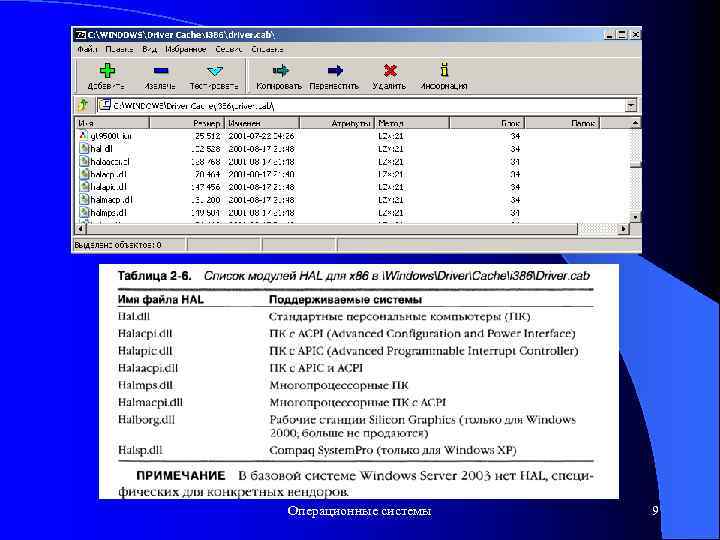Click the horizontal scrollbar left arrow
This screenshot has height=540, width=720.
[x=80, y=228]
